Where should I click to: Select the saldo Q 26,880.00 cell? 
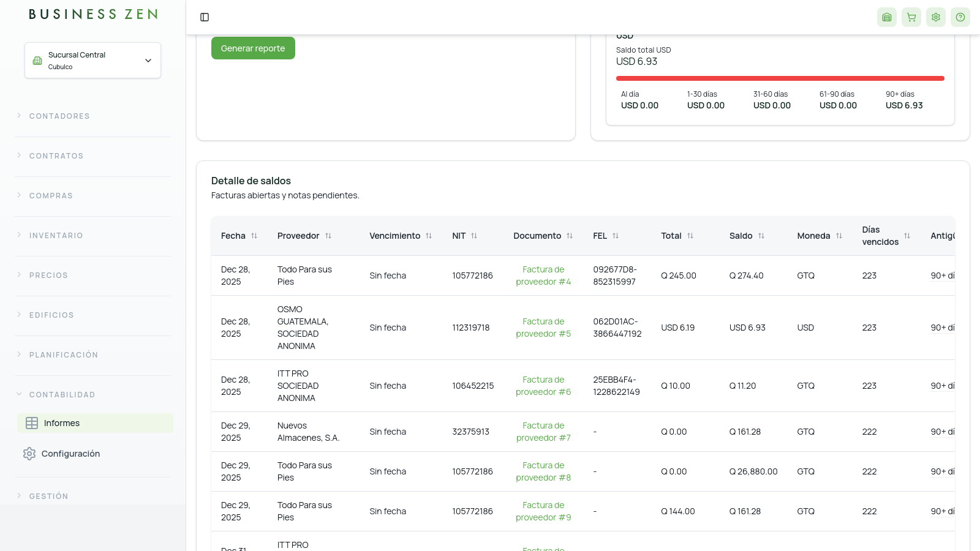tap(753, 471)
